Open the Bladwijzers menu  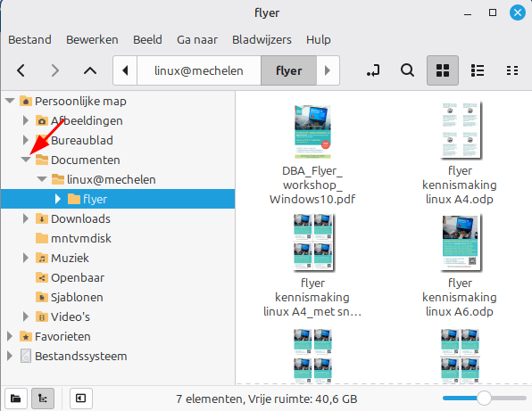(x=262, y=39)
